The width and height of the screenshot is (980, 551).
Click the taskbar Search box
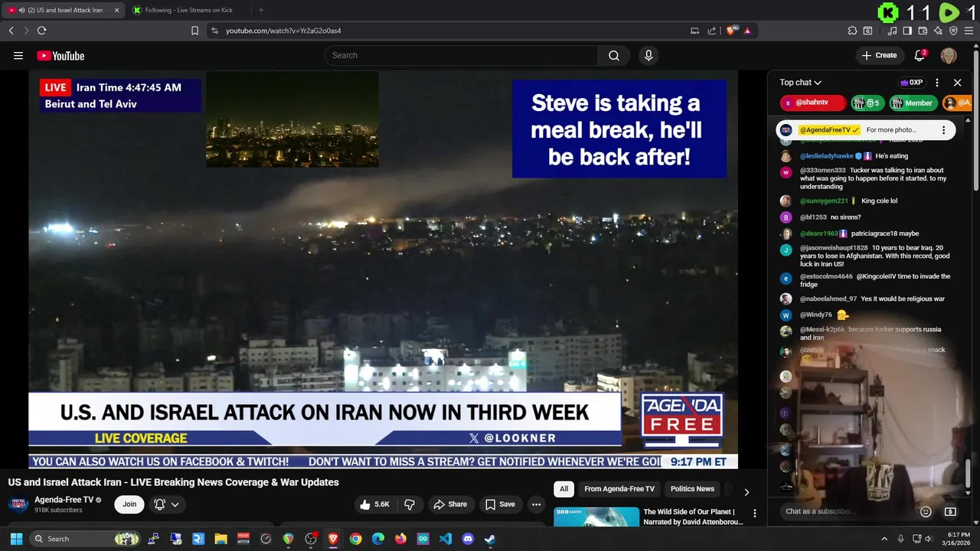(x=86, y=539)
